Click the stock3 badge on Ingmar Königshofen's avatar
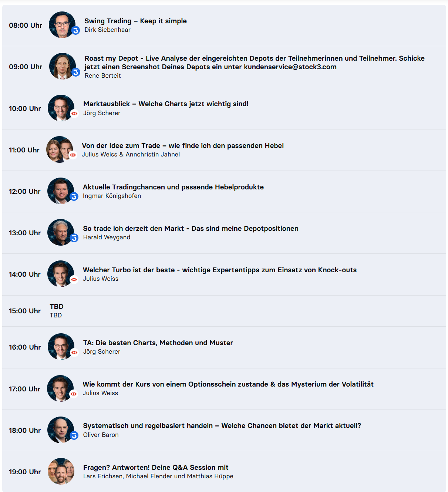 click(x=74, y=197)
